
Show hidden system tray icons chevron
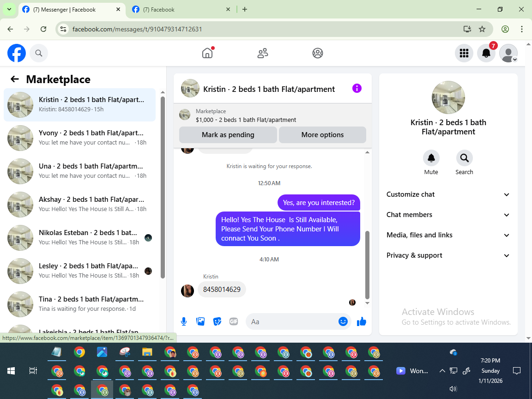pos(442,371)
